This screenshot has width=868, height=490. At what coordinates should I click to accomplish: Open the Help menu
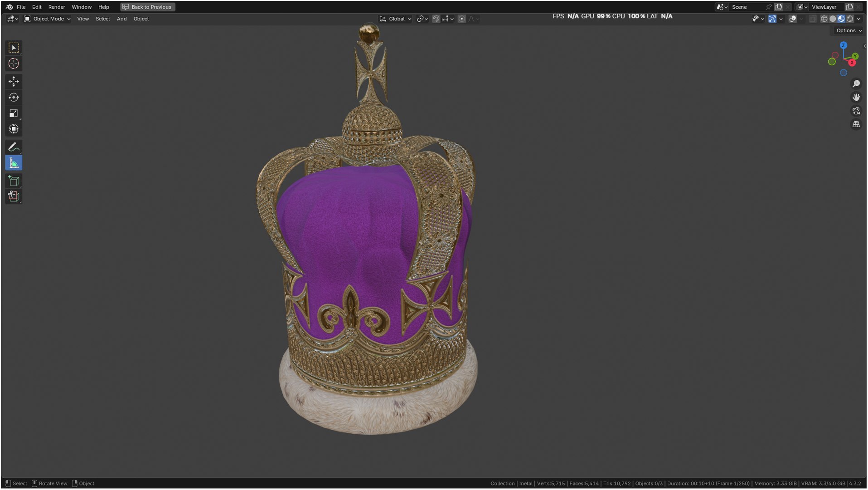(x=104, y=7)
